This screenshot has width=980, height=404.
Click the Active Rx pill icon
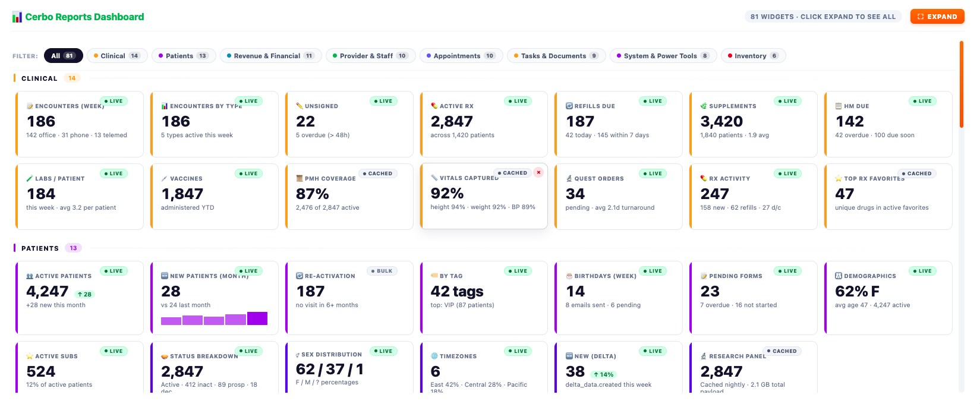[x=434, y=106]
